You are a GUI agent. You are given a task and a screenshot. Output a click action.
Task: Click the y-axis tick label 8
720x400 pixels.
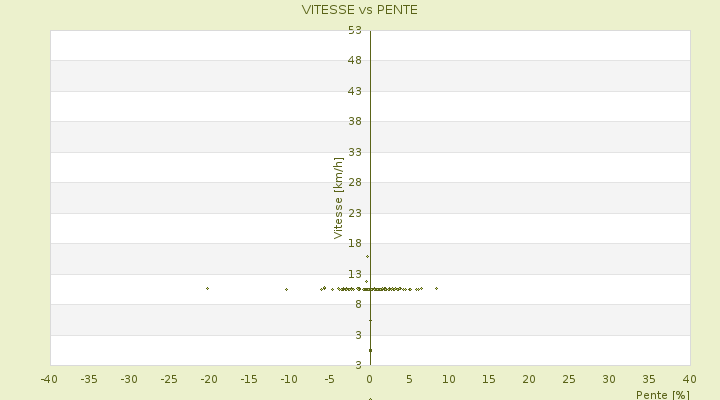355,305
